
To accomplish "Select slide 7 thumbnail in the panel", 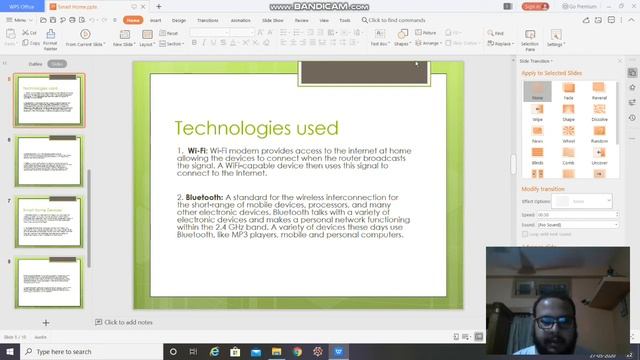I will click(x=49, y=222).
